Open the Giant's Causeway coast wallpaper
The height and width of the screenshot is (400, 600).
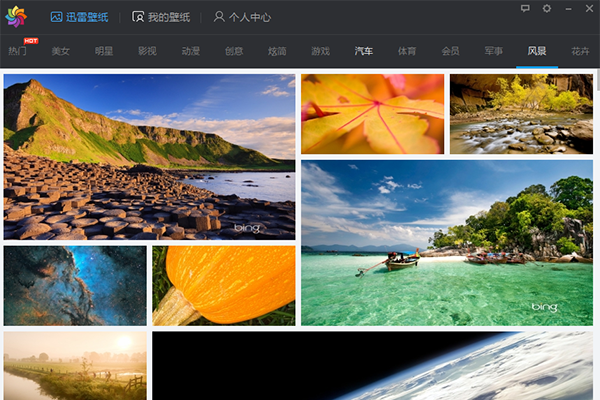tap(149, 157)
